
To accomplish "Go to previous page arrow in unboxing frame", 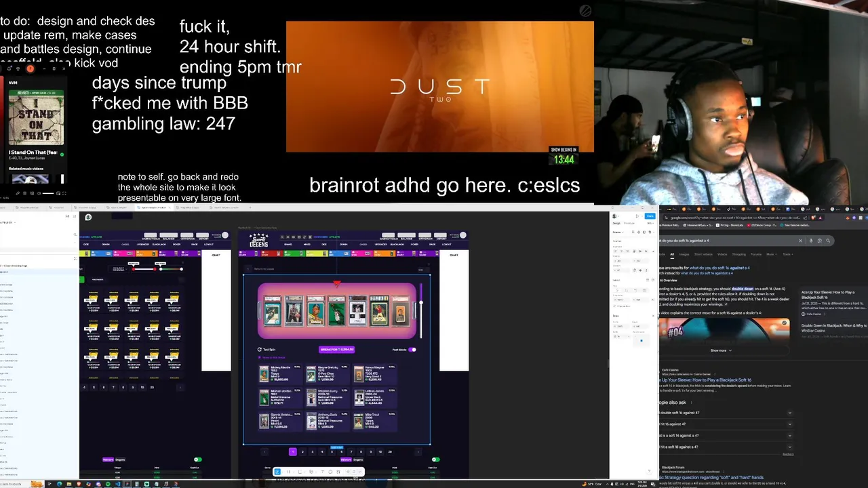I will (264, 452).
